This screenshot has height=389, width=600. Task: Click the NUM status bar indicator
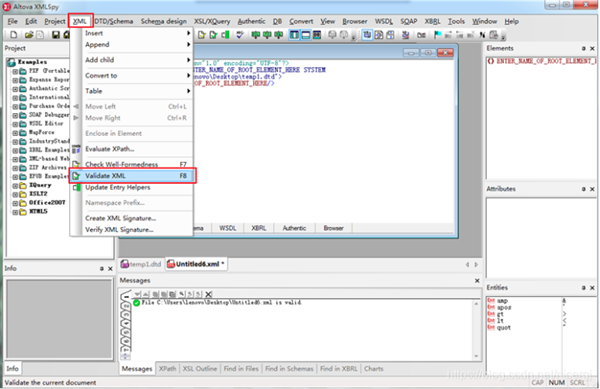pos(556,382)
